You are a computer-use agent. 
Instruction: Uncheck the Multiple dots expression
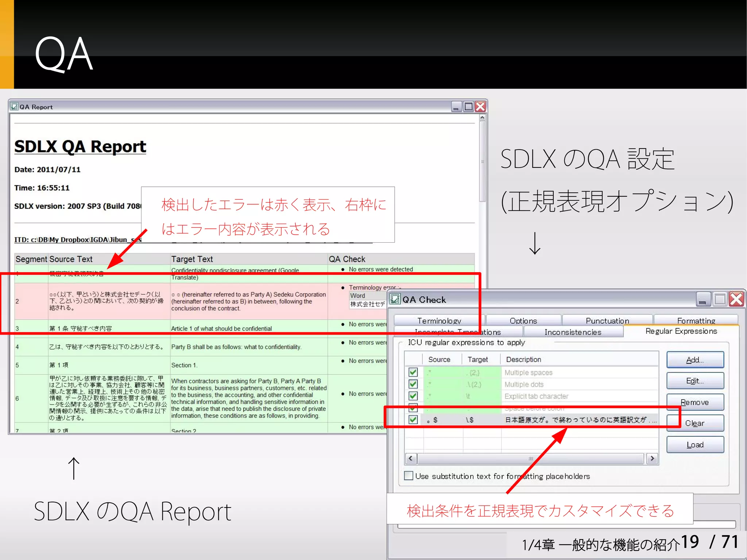point(413,384)
